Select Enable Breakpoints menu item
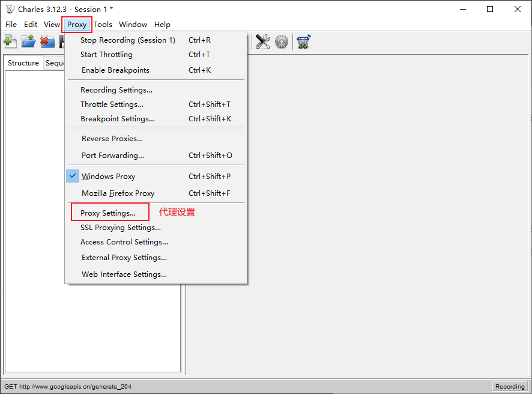Image resolution: width=532 pixels, height=394 pixels. pos(156,70)
